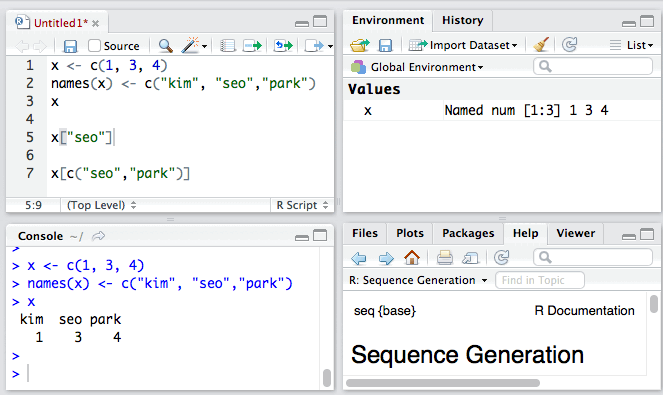Viewport: 663px width, 395px height.
Task: Clear the workspace with the broom icon
Action: coord(541,44)
